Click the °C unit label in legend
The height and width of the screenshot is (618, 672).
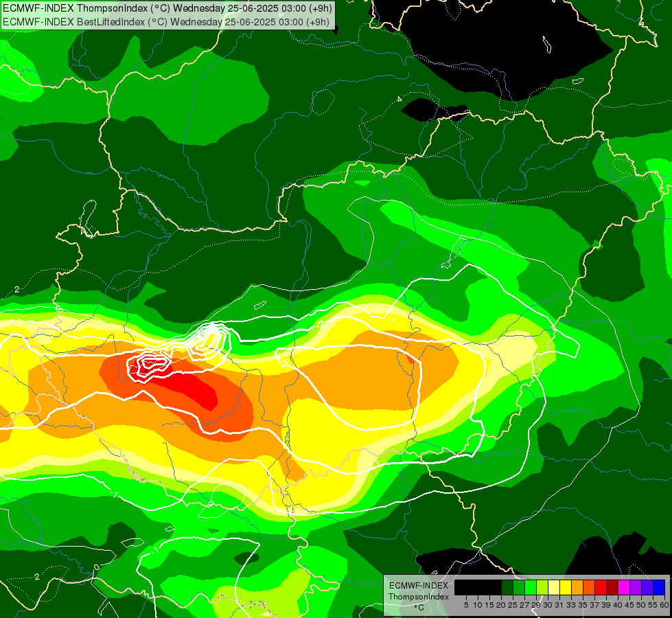pos(419,608)
